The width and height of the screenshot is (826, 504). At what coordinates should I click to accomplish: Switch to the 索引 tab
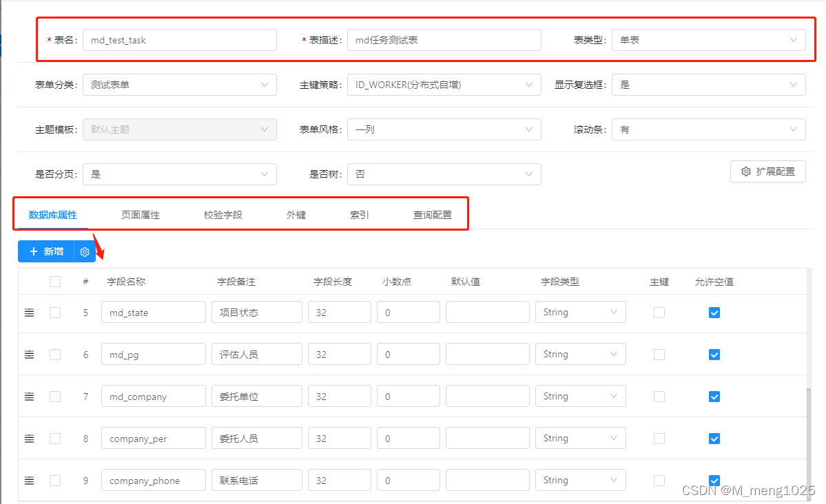pos(360,215)
